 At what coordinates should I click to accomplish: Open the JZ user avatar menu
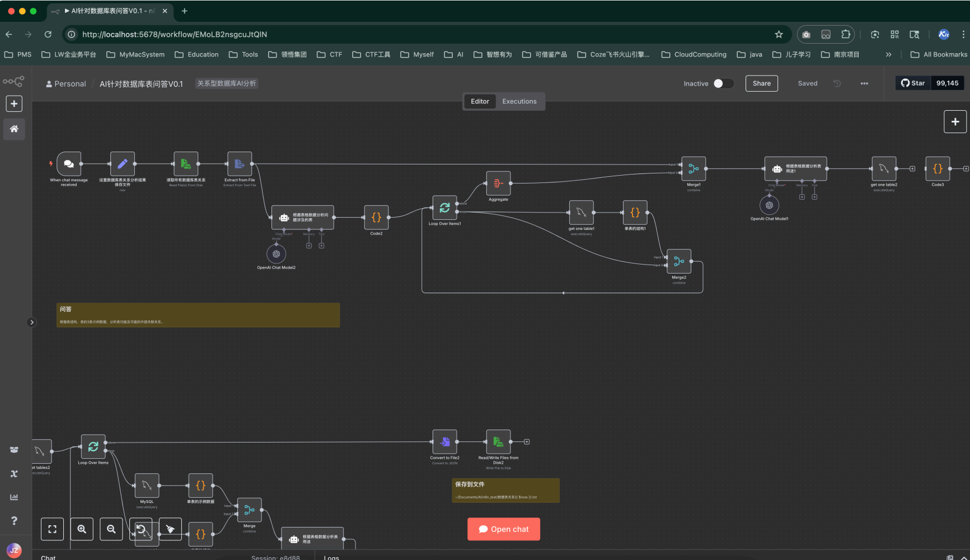(14, 550)
